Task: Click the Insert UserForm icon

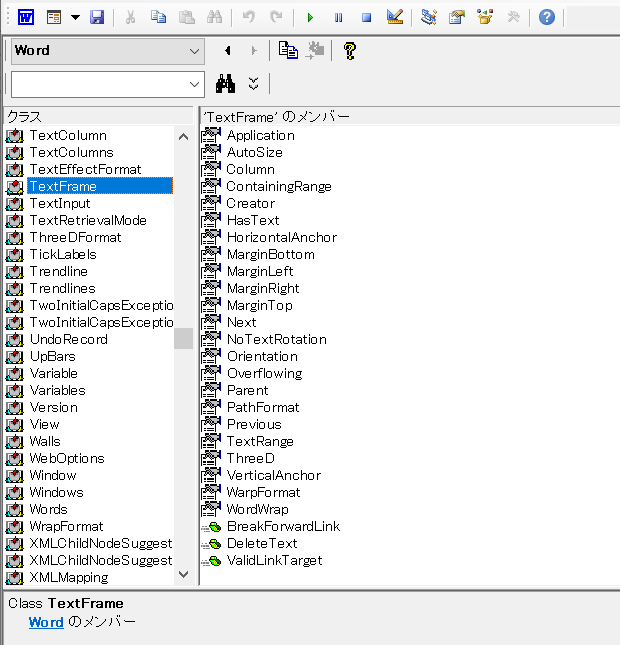Action: [x=54, y=17]
